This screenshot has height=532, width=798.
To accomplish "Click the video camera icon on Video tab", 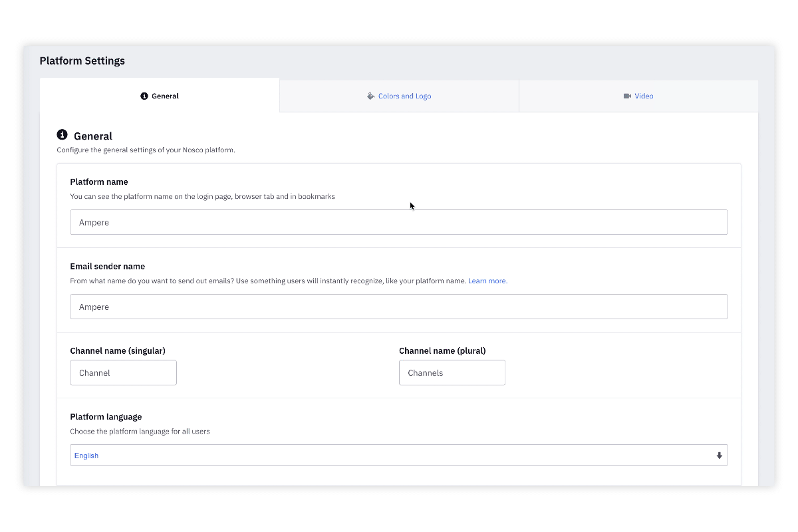I will (627, 96).
